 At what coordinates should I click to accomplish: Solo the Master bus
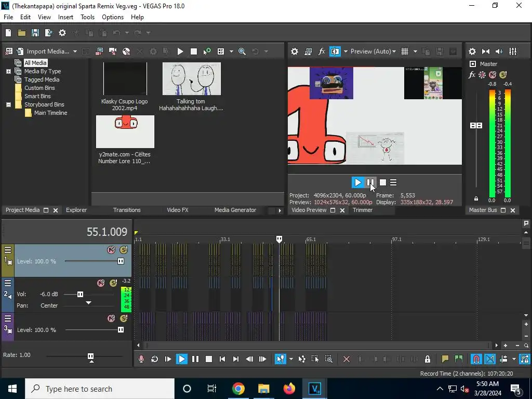point(503,75)
